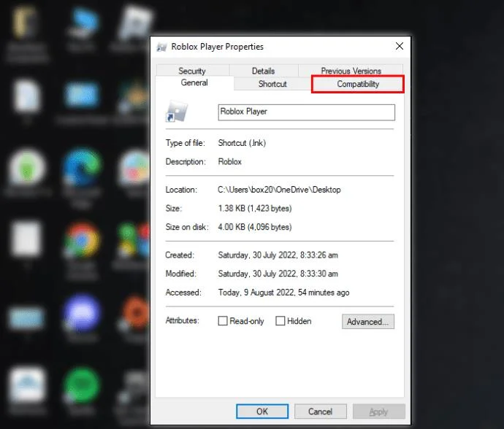Image resolution: width=504 pixels, height=429 pixels.
Task: Click the Accessed text '54 minutes ago'
Action: click(324, 293)
